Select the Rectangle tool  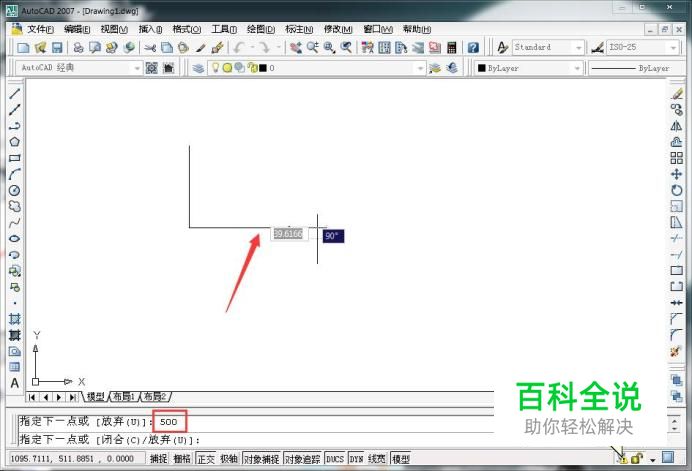click(15, 158)
